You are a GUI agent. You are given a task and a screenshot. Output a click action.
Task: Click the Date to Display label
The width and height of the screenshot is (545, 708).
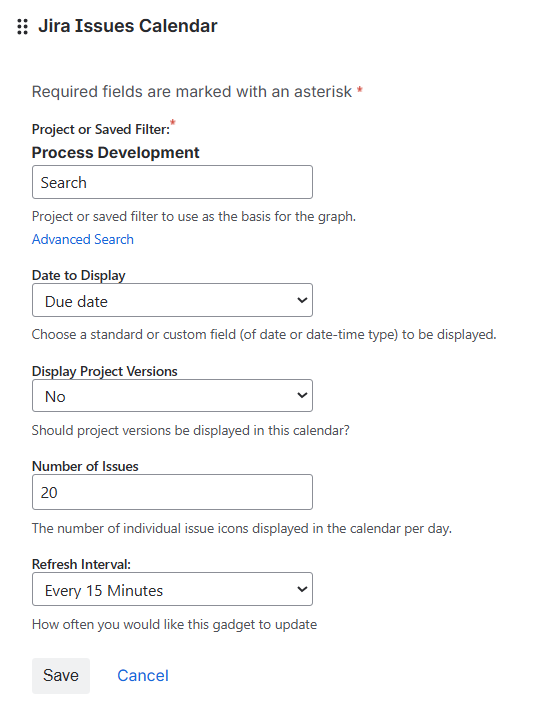(79, 275)
